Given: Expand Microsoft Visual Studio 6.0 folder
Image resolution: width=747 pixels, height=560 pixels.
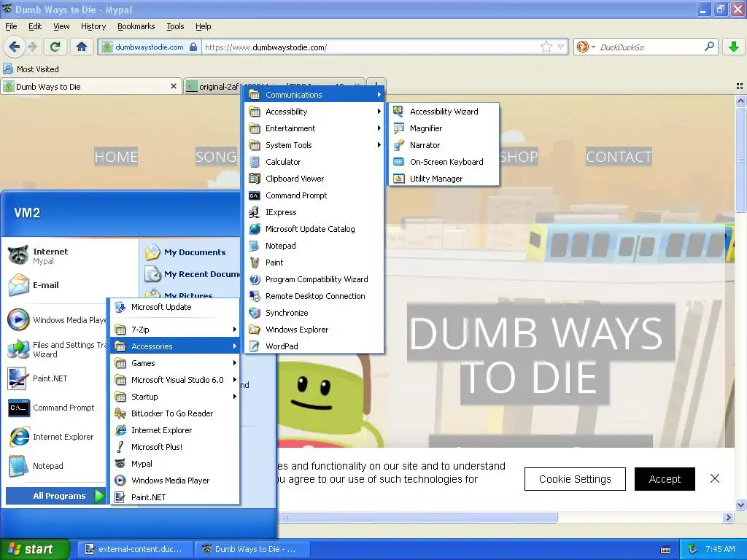Looking at the screenshot, I should click(x=175, y=379).
